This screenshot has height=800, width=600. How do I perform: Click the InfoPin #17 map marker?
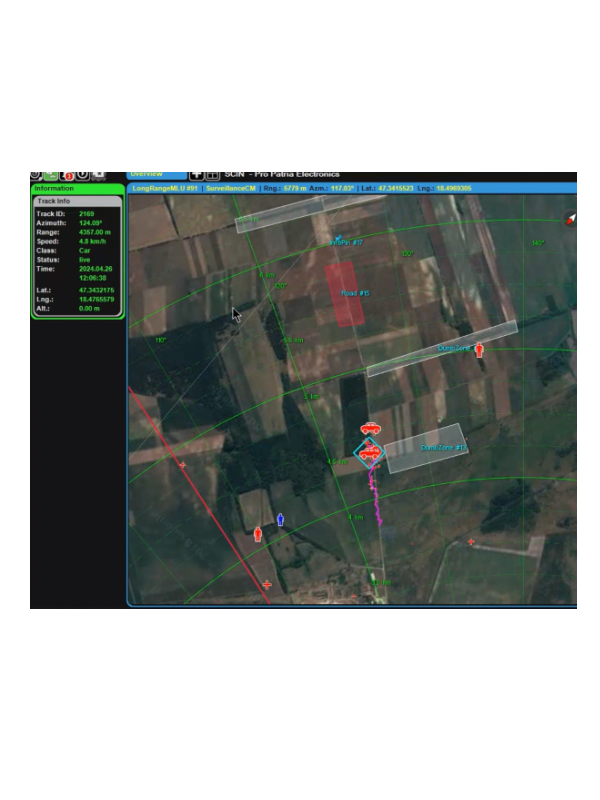tap(340, 239)
